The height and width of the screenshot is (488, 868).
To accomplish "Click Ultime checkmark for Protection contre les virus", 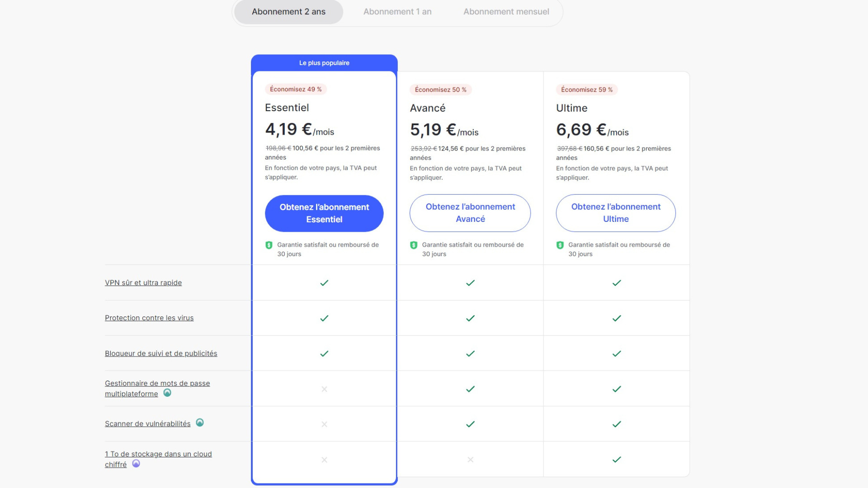I will (x=617, y=318).
